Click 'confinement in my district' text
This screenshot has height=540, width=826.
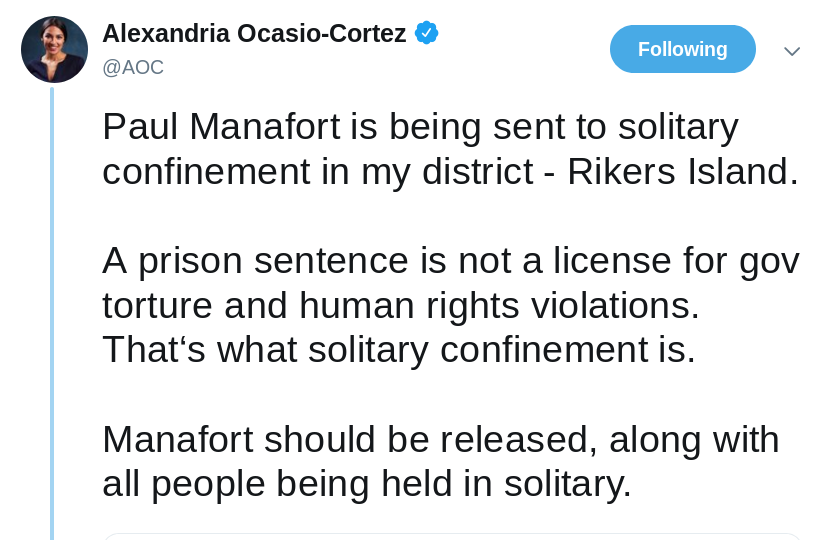click(x=318, y=171)
